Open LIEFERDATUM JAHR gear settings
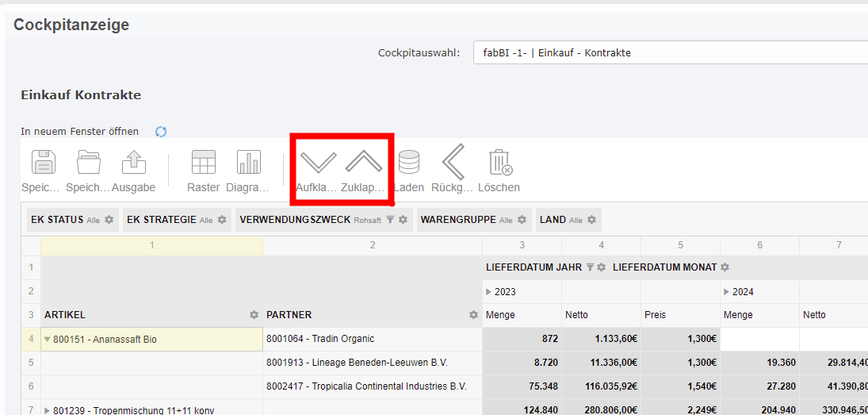Screen dimensions: 868x415 [601, 267]
